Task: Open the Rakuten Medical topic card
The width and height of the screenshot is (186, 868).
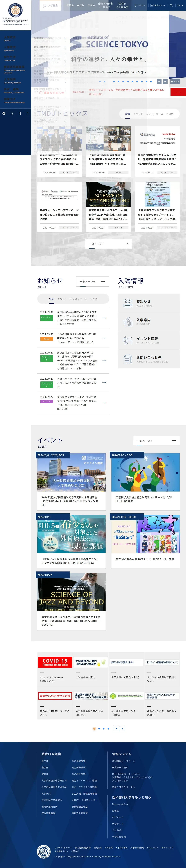Action: pyautogui.click(x=157, y=152)
